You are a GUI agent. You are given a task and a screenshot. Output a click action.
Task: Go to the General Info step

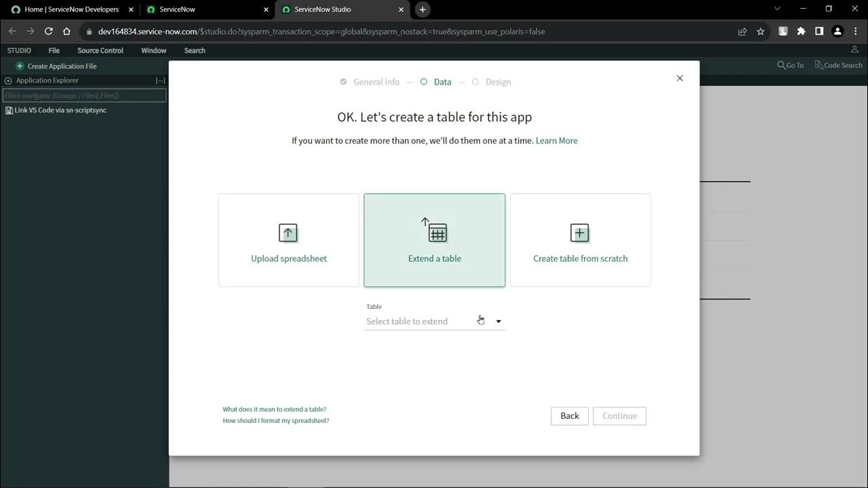370,82
